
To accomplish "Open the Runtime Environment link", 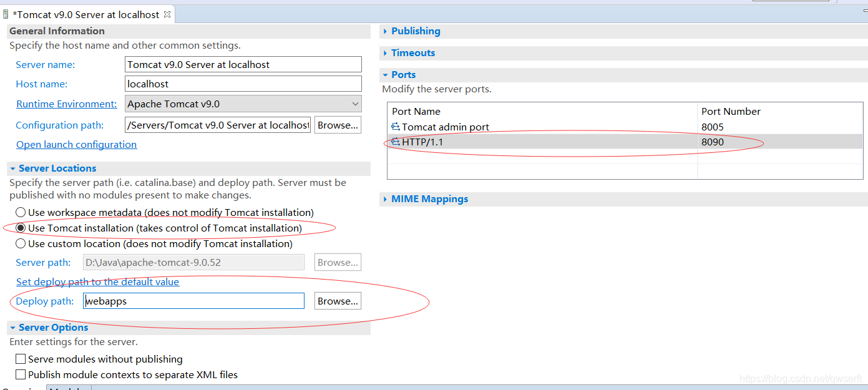I will (67, 104).
